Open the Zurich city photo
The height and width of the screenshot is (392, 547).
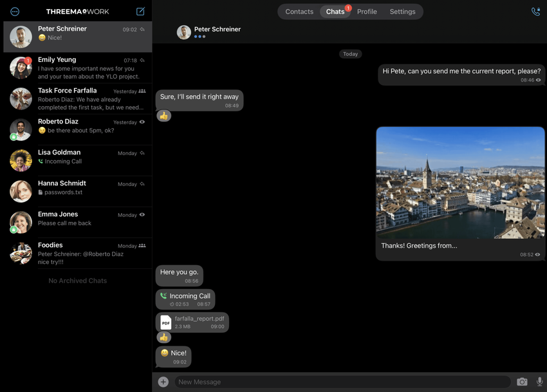[x=460, y=183]
